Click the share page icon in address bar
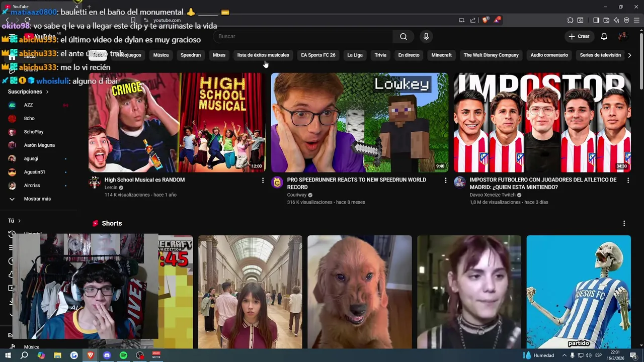This screenshot has width=644, height=362. [473, 20]
